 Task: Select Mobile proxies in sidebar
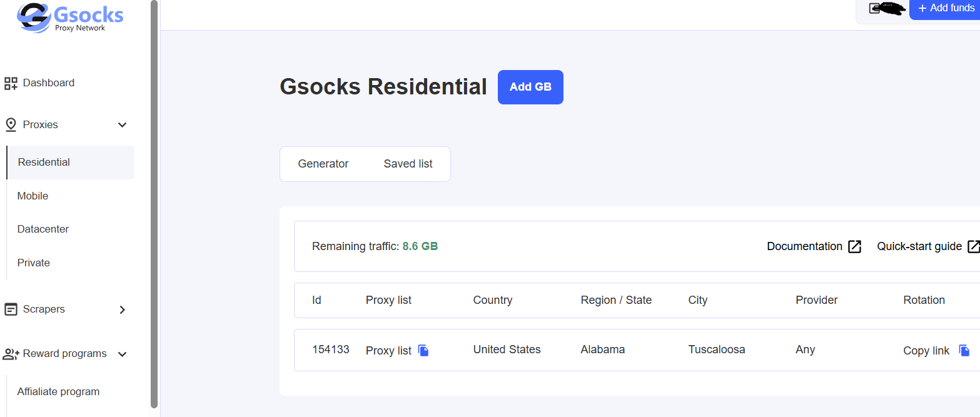pyautogui.click(x=33, y=196)
